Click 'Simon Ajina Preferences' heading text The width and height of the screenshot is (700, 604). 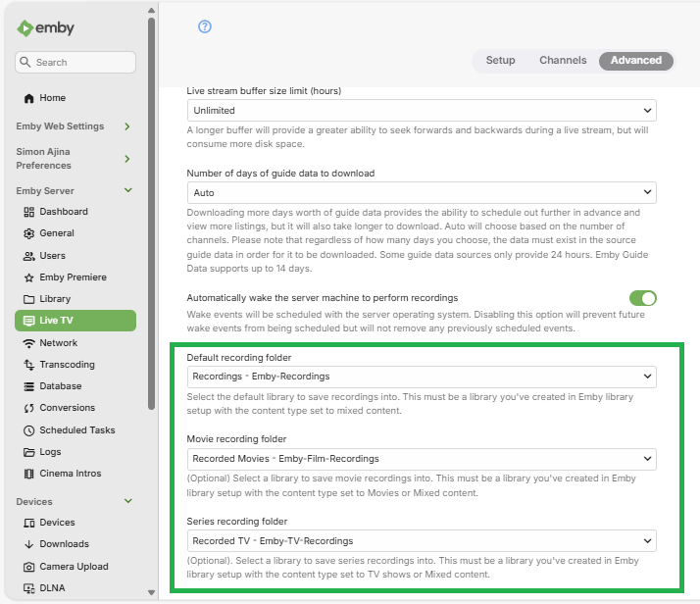click(44, 159)
